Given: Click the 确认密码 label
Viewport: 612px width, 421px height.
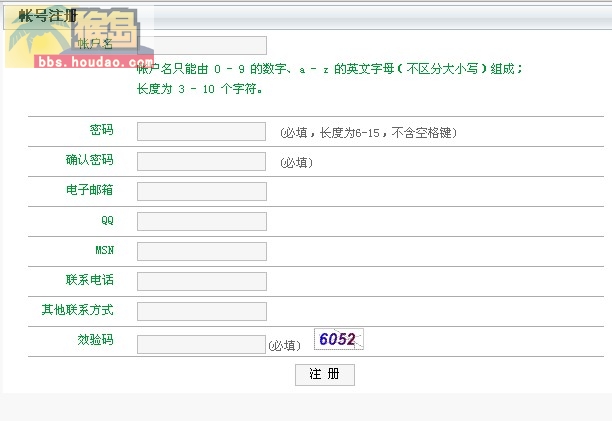Looking at the screenshot, I should 89,160.
